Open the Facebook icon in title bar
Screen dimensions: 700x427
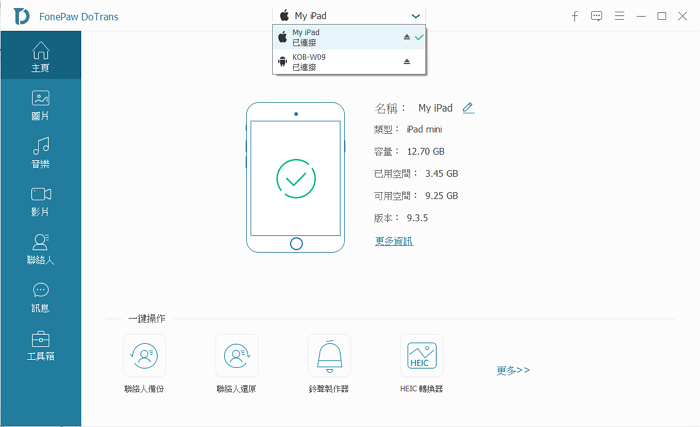point(575,17)
